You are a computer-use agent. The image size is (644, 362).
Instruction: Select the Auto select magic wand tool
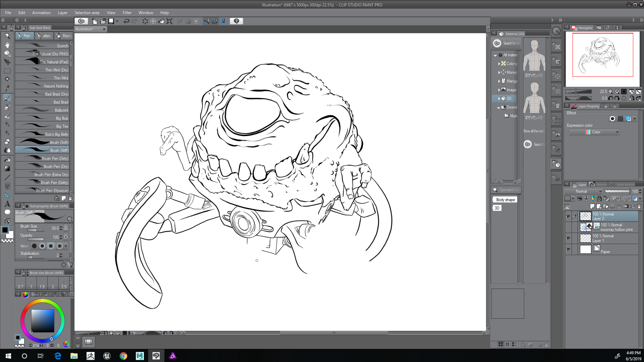(x=7, y=79)
